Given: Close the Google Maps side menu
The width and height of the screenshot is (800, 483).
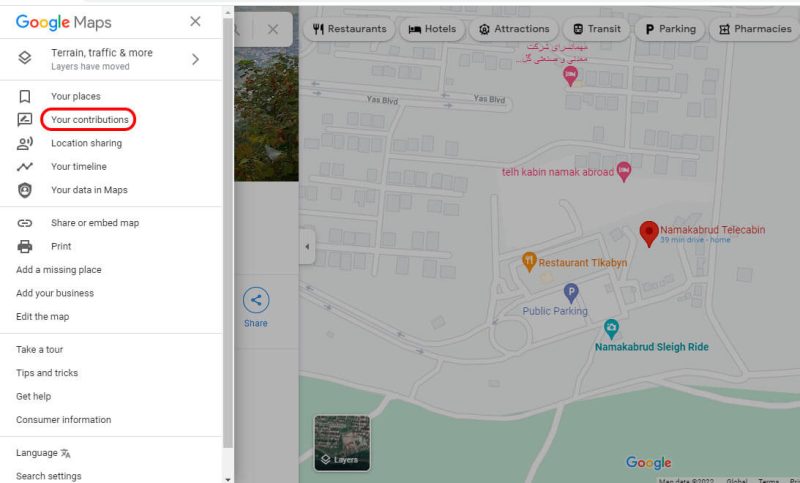Looking at the screenshot, I should (x=195, y=22).
